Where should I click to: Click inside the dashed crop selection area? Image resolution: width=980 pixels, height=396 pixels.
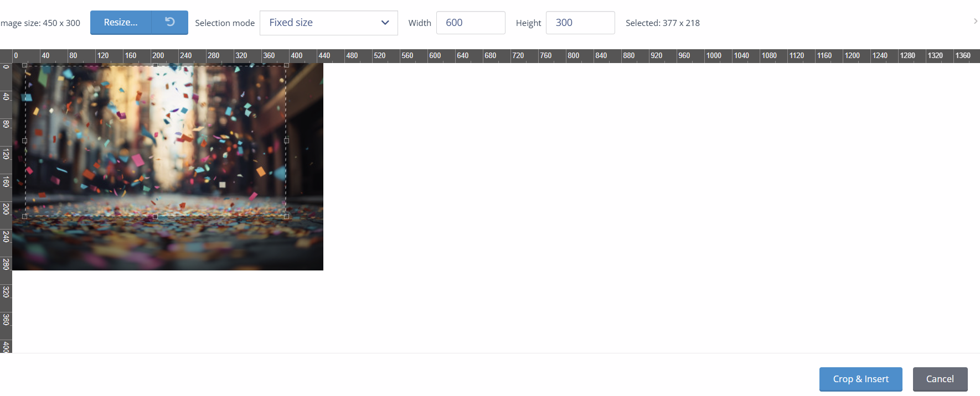[x=155, y=141]
